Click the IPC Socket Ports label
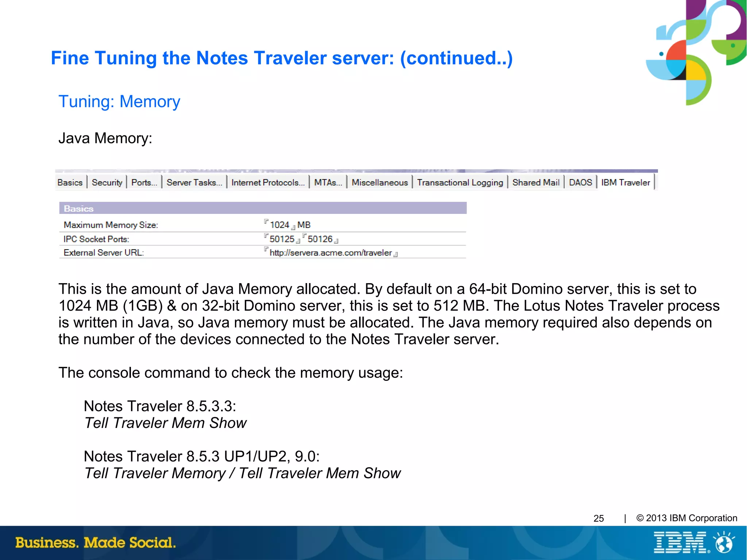This screenshot has height=560, width=747. click(x=96, y=239)
